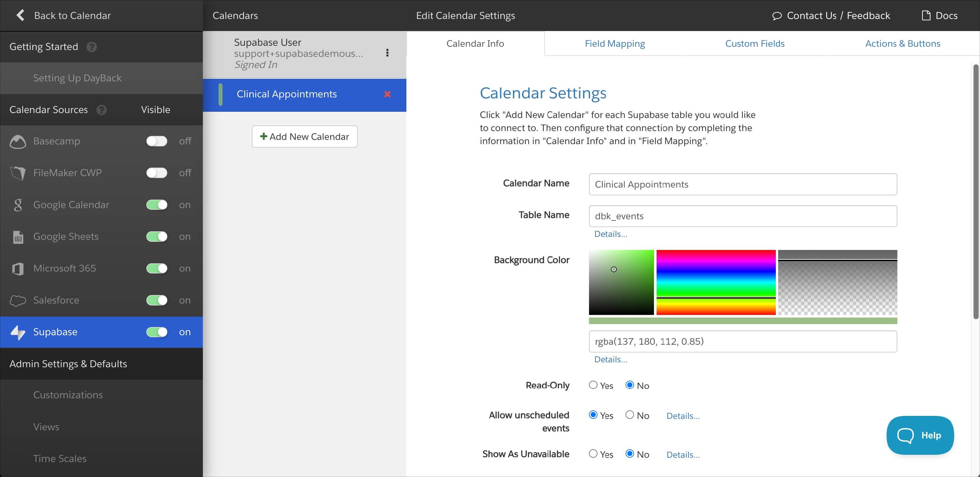
Task: Switch to the Custom Fields tab
Action: 755,43
